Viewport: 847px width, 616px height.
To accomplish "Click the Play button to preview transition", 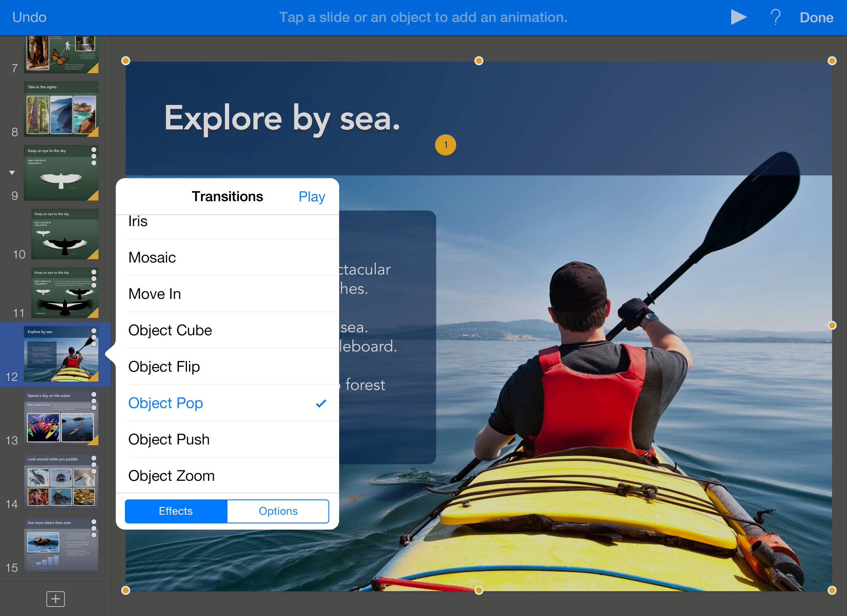I will (311, 196).
